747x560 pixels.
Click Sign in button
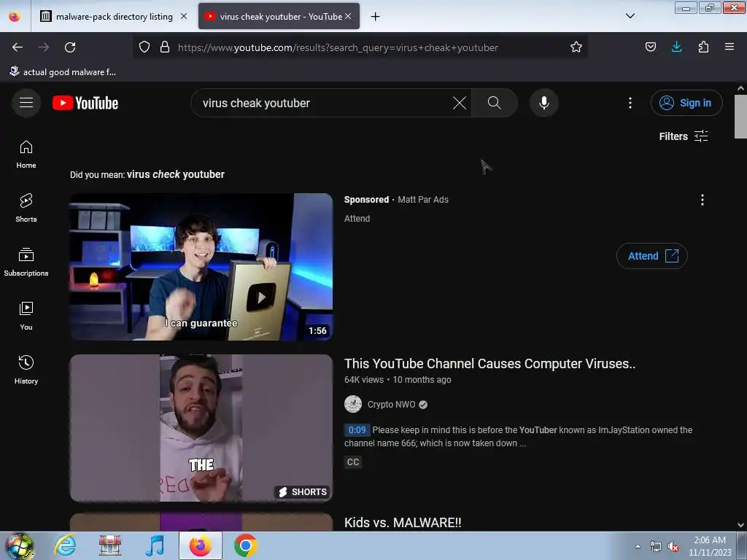click(686, 103)
